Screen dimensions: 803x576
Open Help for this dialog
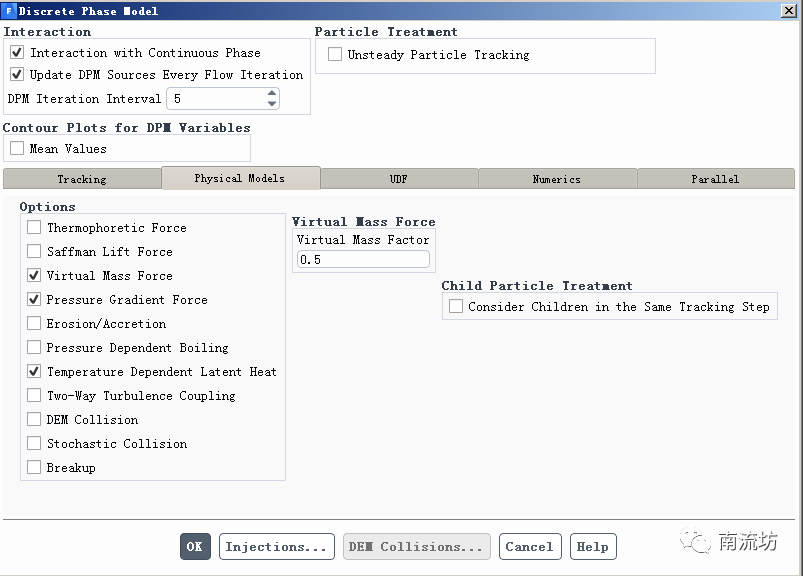[x=592, y=547]
